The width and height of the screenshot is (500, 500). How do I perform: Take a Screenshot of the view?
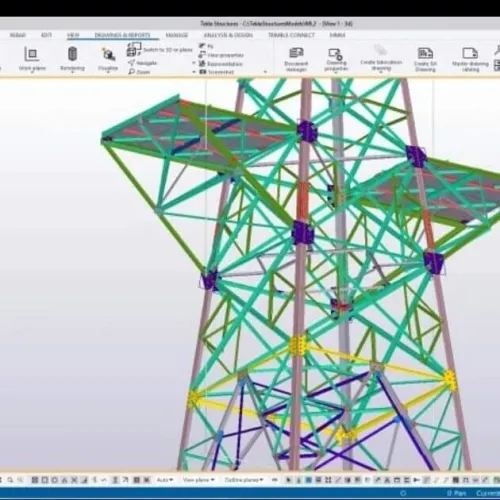(216, 72)
